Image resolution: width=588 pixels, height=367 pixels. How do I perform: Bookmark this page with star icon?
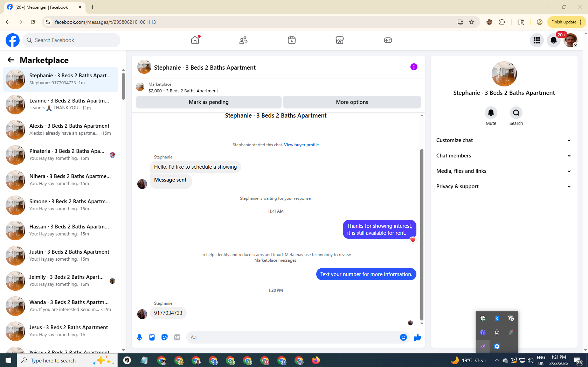tap(472, 22)
